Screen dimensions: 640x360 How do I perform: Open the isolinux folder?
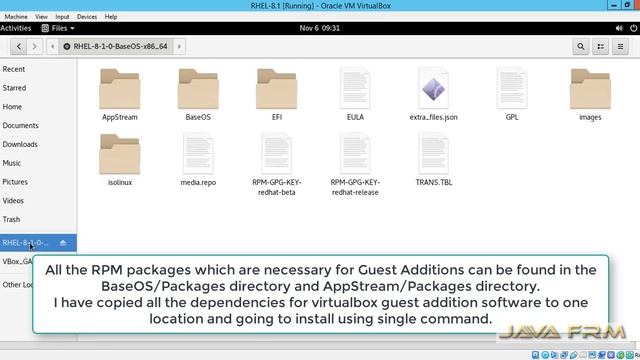click(x=120, y=160)
